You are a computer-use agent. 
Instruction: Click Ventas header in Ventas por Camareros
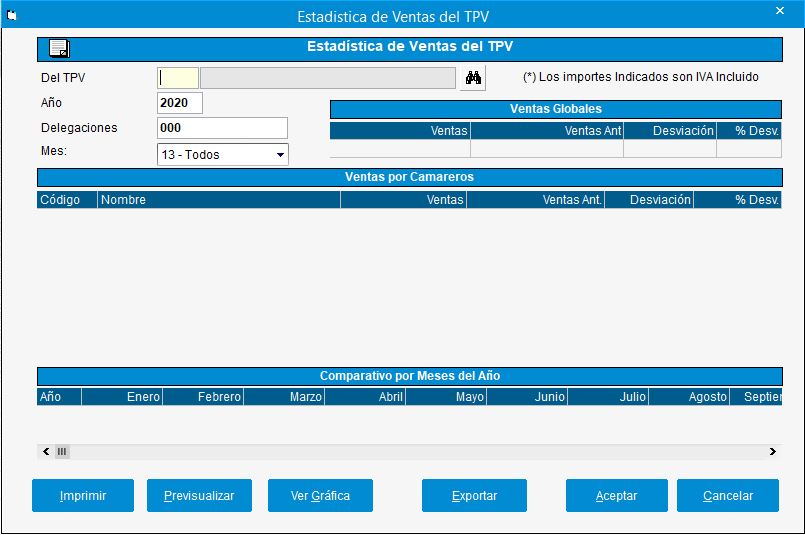click(x=404, y=200)
